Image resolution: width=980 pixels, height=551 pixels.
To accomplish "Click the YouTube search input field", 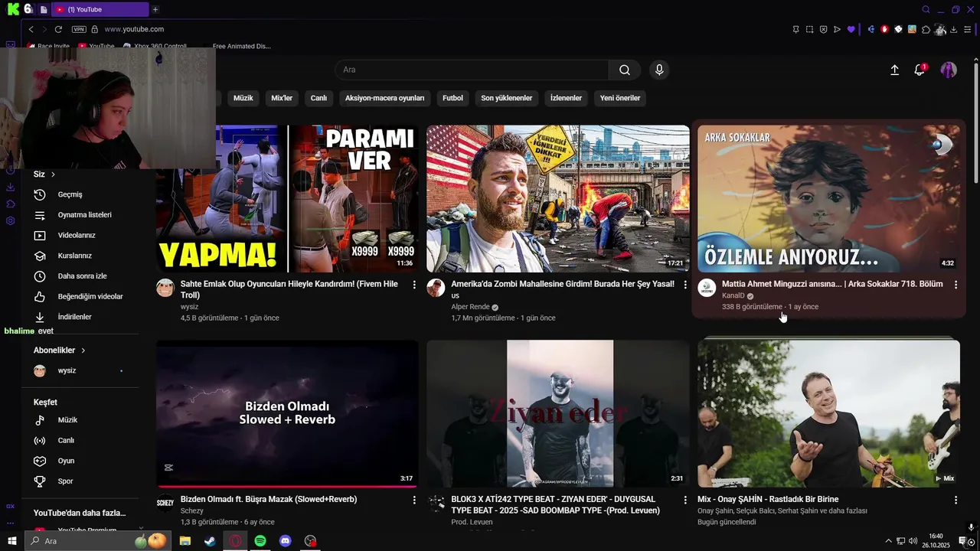I will pos(472,70).
